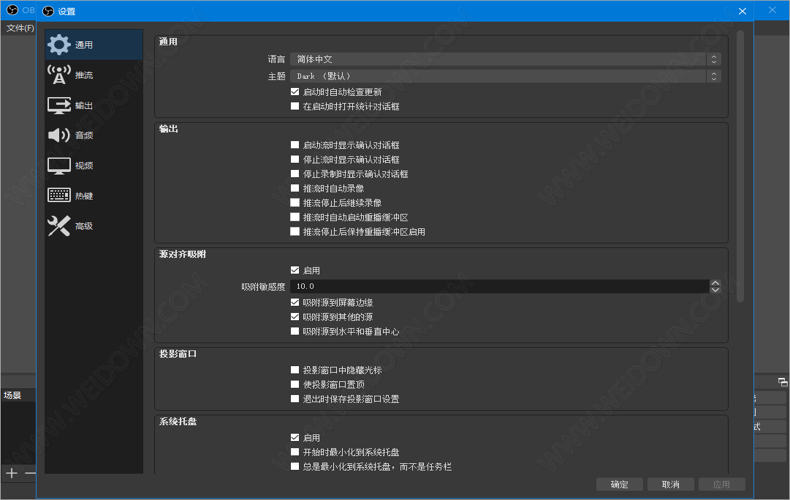Click the minus icon under 场景 in main window
The width and height of the screenshot is (790, 500).
[x=30, y=473]
